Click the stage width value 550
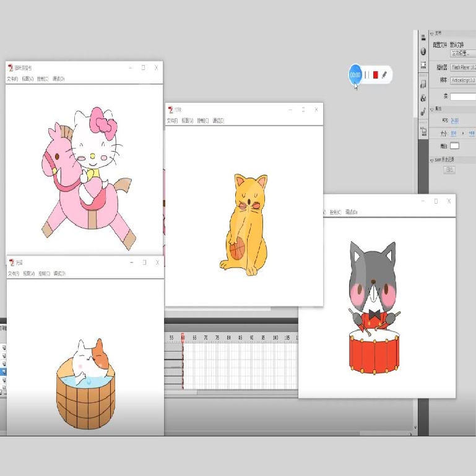Image resolution: width=476 pixels, height=476 pixels. tap(454, 133)
